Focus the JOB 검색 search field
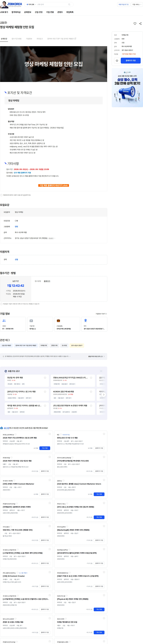143x644 pixels. [x=52, y=4]
